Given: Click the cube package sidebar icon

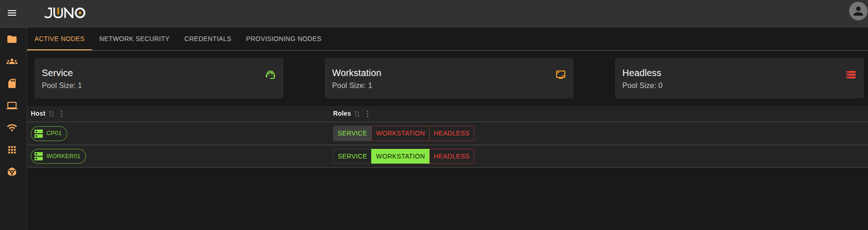Looking at the screenshot, I should coord(12,172).
